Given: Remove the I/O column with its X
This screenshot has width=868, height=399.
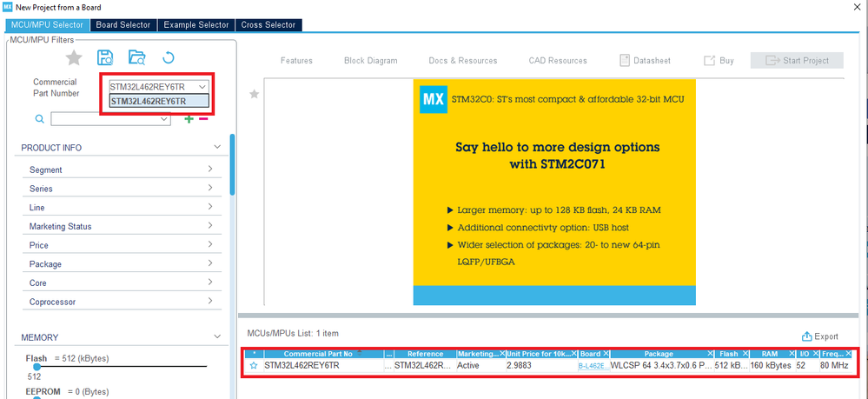Looking at the screenshot, I should (x=815, y=354).
